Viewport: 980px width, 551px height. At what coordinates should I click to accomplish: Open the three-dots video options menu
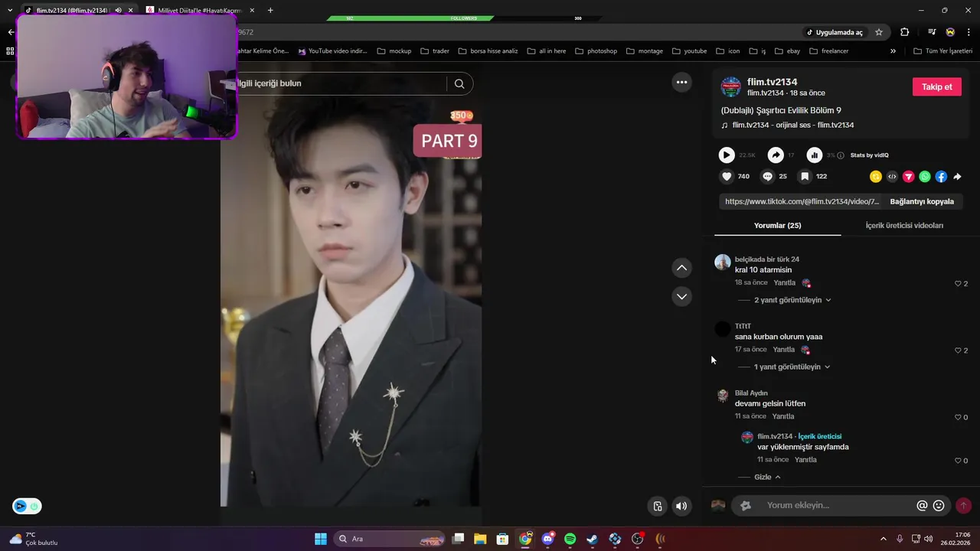(681, 83)
